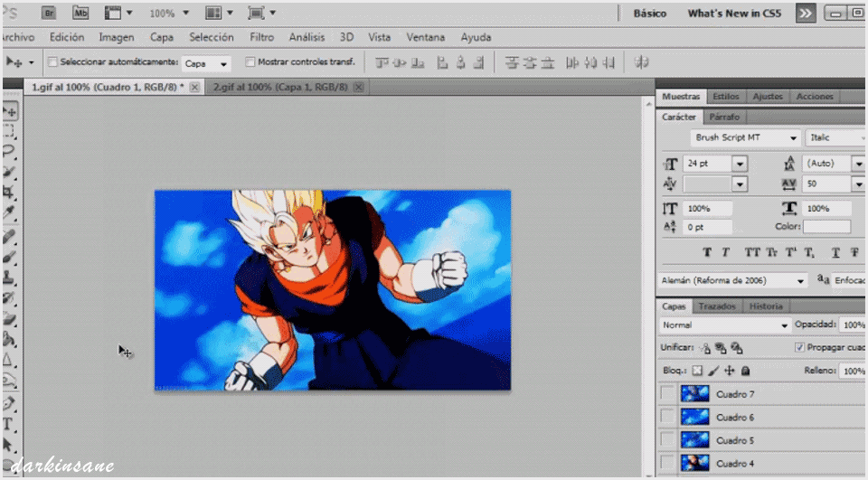
Task: Click the Opacidad 100% field
Action: (x=853, y=325)
